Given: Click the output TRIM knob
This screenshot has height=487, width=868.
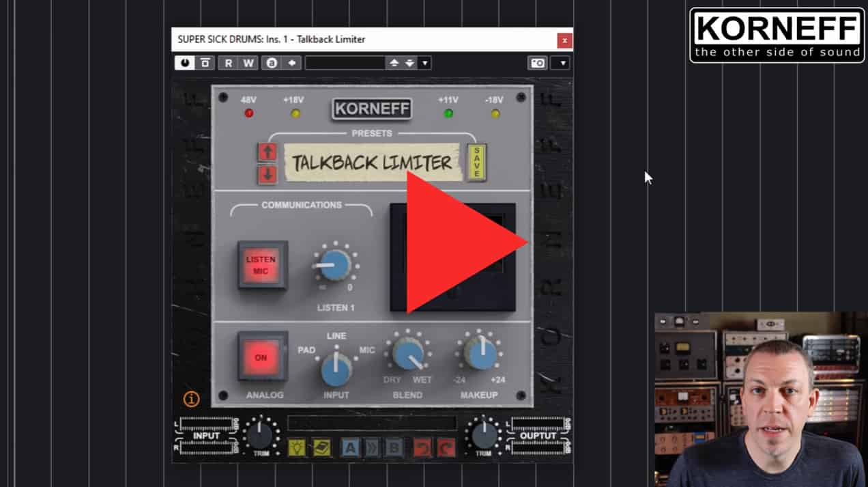Looking at the screenshot, I should (x=484, y=434).
